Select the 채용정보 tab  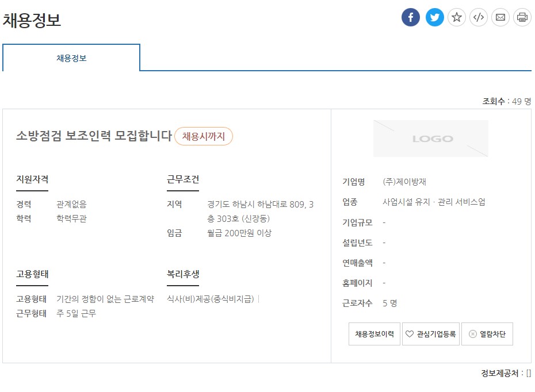point(71,58)
